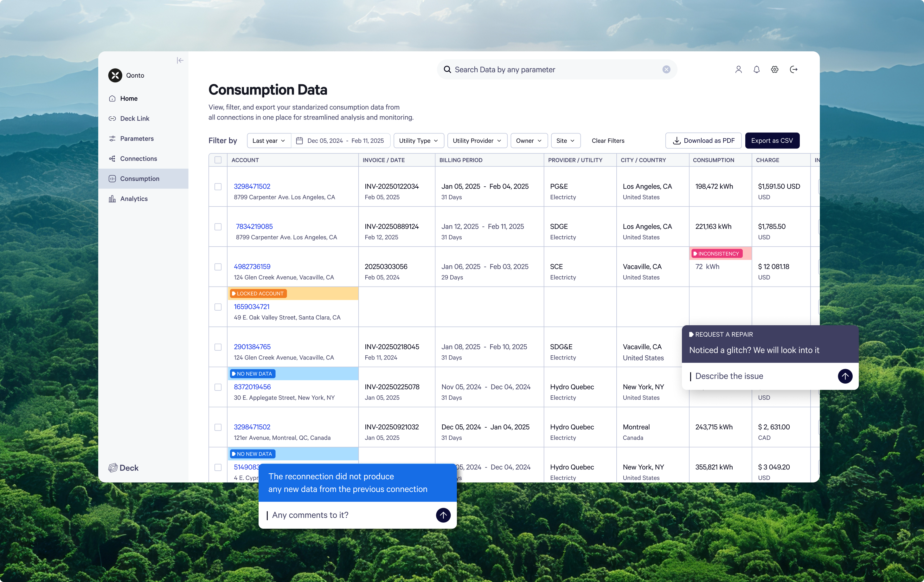The height and width of the screenshot is (582, 924).
Task: Check the row for account 7834219085
Action: (x=218, y=227)
